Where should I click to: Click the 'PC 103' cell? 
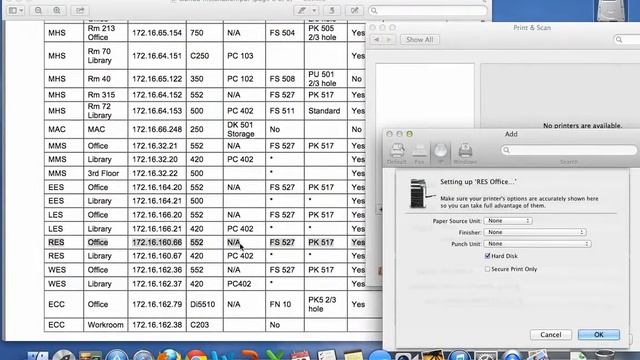[x=244, y=56]
